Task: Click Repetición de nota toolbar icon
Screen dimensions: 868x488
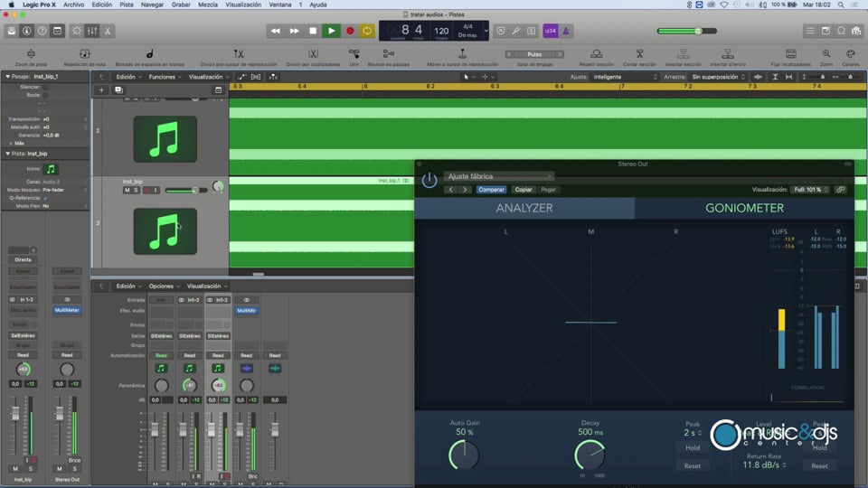Action: click(85, 53)
